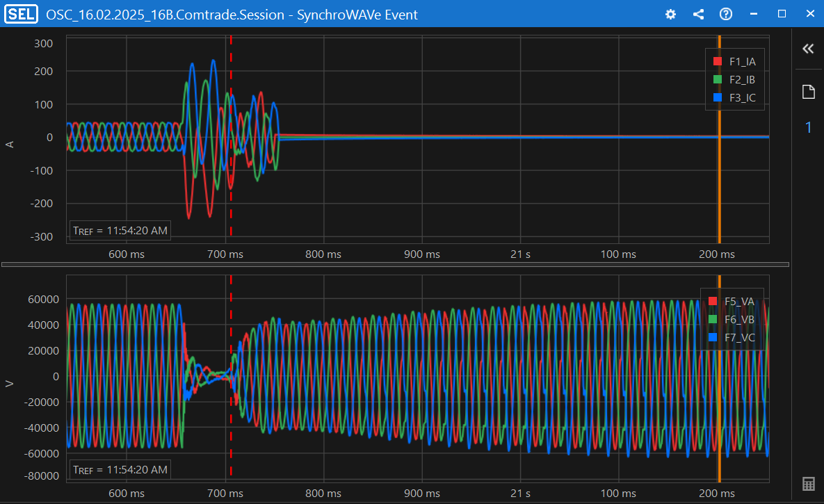Click the green F6_VB color swatch
This screenshot has width=824, height=504.
click(x=712, y=319)
